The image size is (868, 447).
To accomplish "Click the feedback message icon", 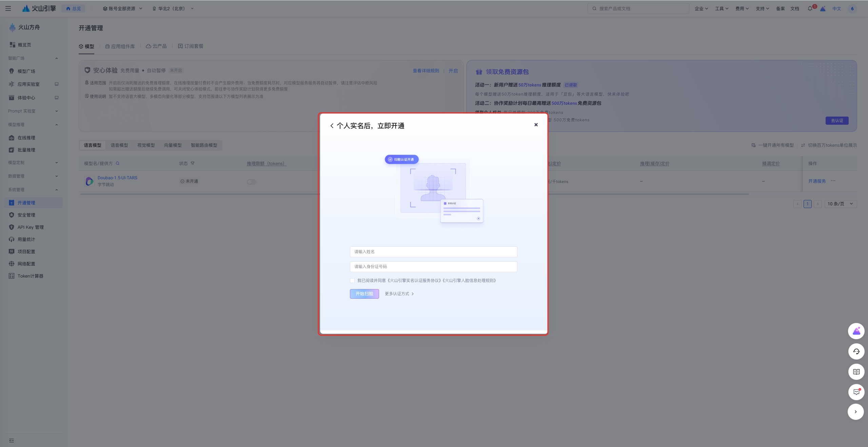I will click(856, 392).
